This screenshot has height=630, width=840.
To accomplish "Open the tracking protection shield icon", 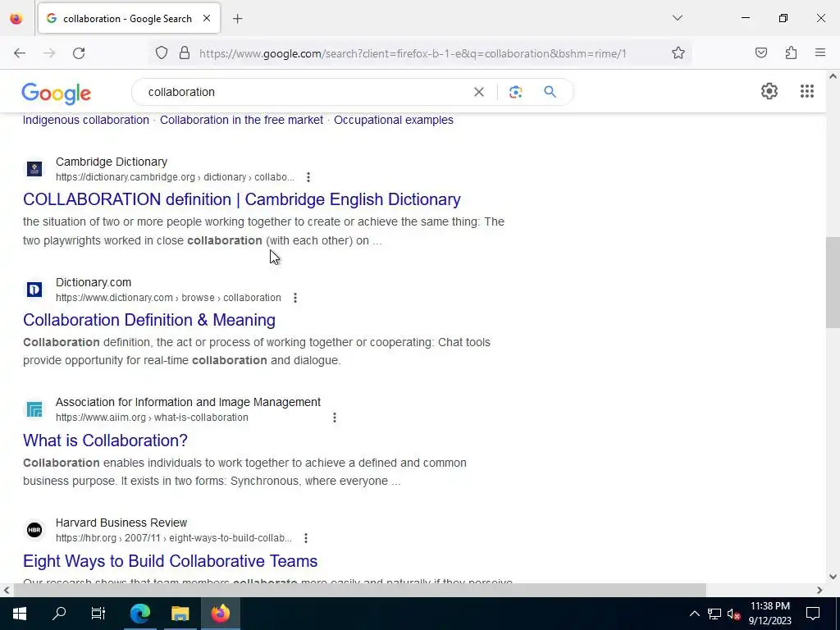I will [162, 53].
